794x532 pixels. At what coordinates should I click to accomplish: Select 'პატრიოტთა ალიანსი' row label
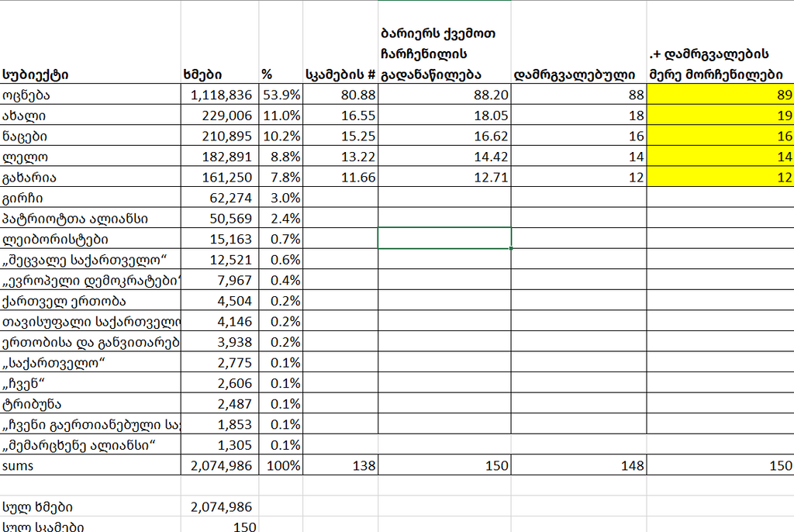[90, 219]
